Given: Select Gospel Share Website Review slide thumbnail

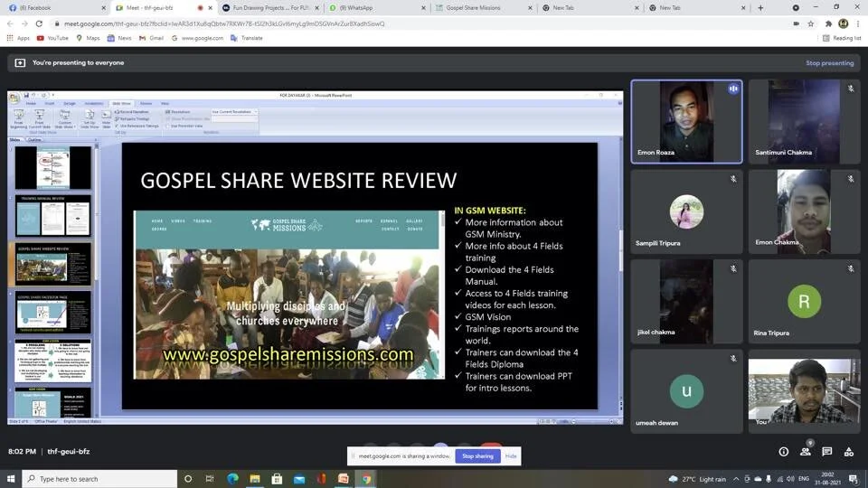Looking at the screenshot, I should point(52,265).
